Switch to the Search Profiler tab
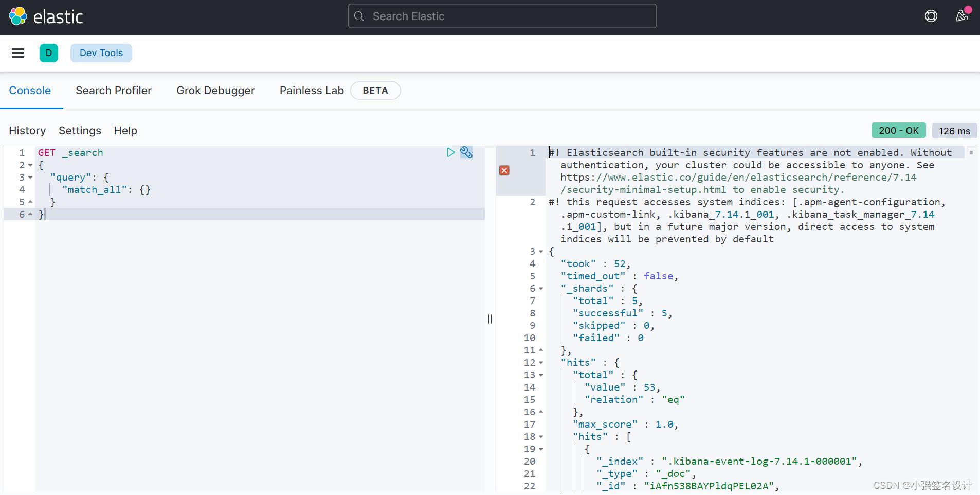 pyautogui.click(x=114, y=91)
